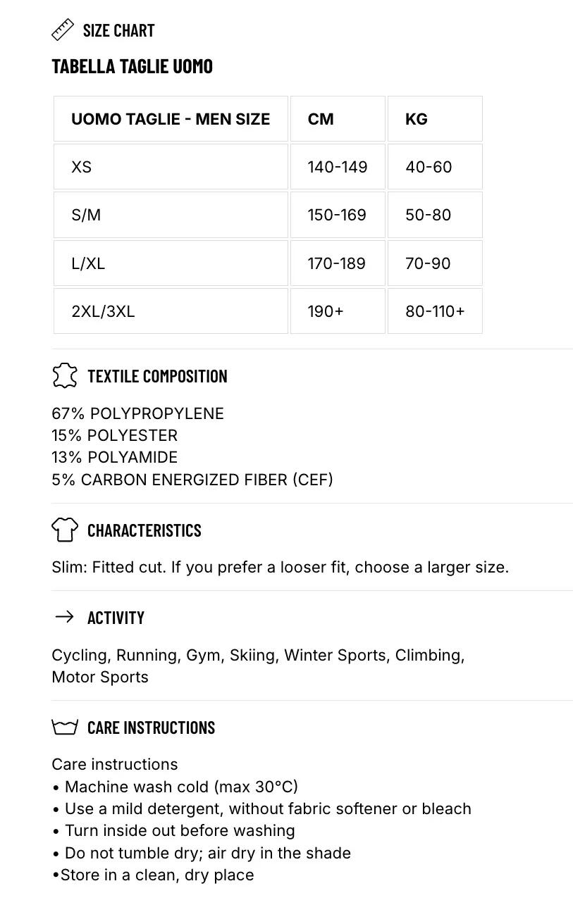Click the Characteristics section heading
The width and height of the screenshot is (573, 924).
click(144, 530)
